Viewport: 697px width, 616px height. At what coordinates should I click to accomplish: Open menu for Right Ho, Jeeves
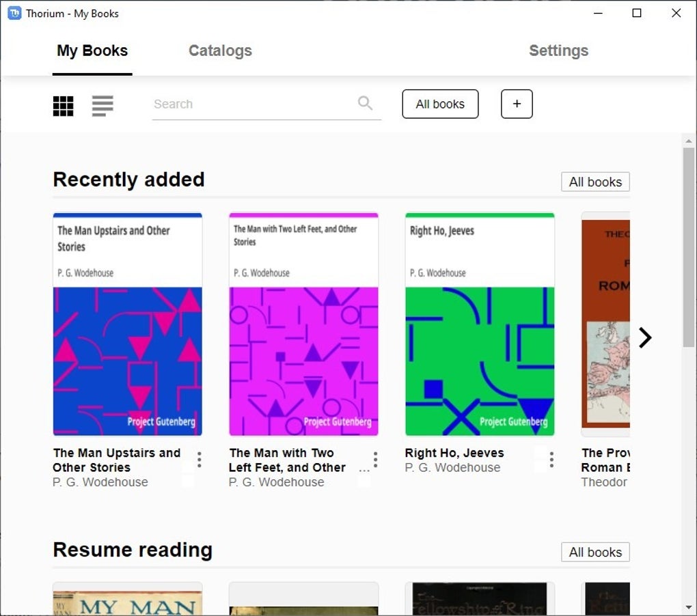(x=551, y=460)
